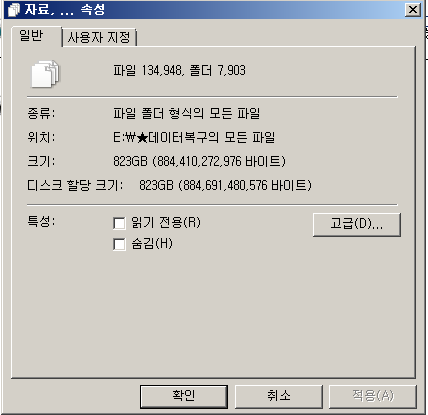Click the 파일 폴더 형식의 모든 파일 type value
Image resolution: width=428 pixels, height=415 pixels.
pos(186,114)
